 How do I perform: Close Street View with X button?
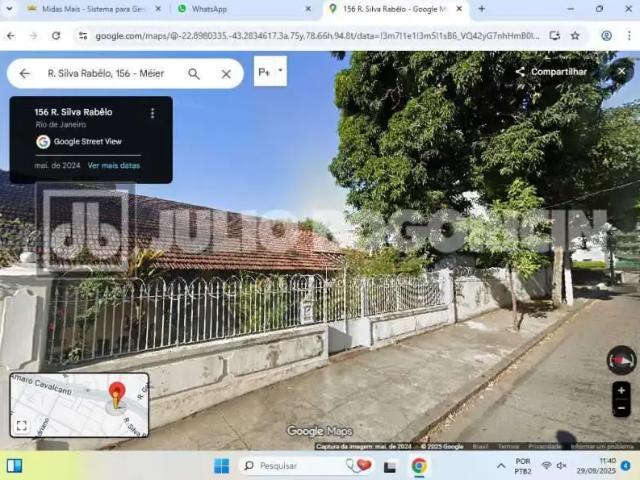pyautogui.click(x=621, y=71)
